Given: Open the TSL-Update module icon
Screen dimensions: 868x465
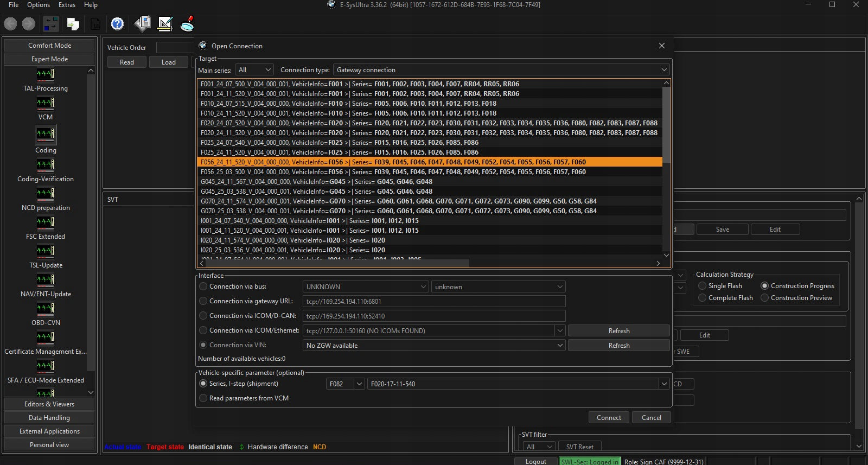Looking at the screenshot, I should (x=46, y=251).
